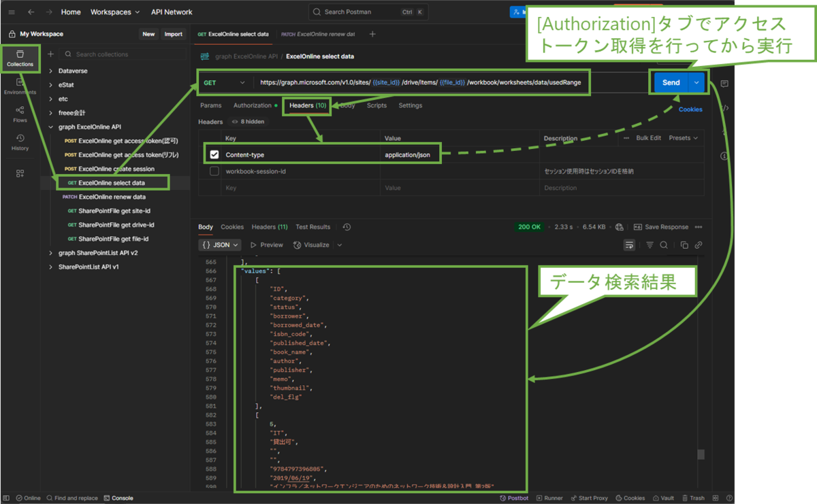Open Console in the status bar
The width and height of the screenshot is (817, 504).
[x=118, y=498]
